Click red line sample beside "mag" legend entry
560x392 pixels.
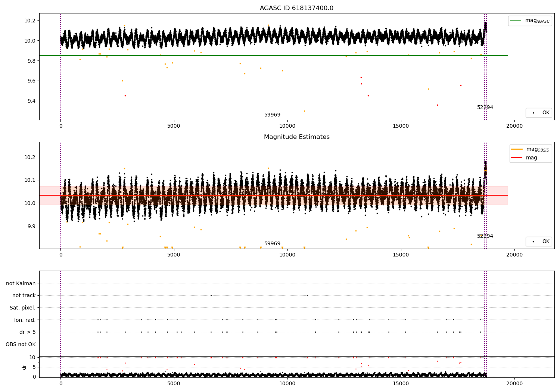[x=517, y=158]
